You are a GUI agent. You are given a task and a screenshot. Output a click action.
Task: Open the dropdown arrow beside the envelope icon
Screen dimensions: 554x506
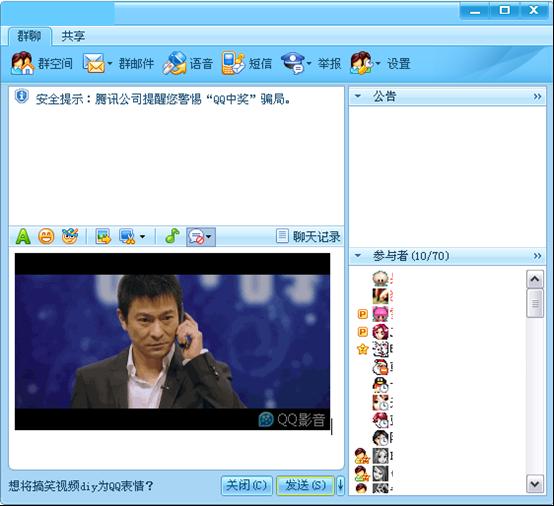(110, 64)
